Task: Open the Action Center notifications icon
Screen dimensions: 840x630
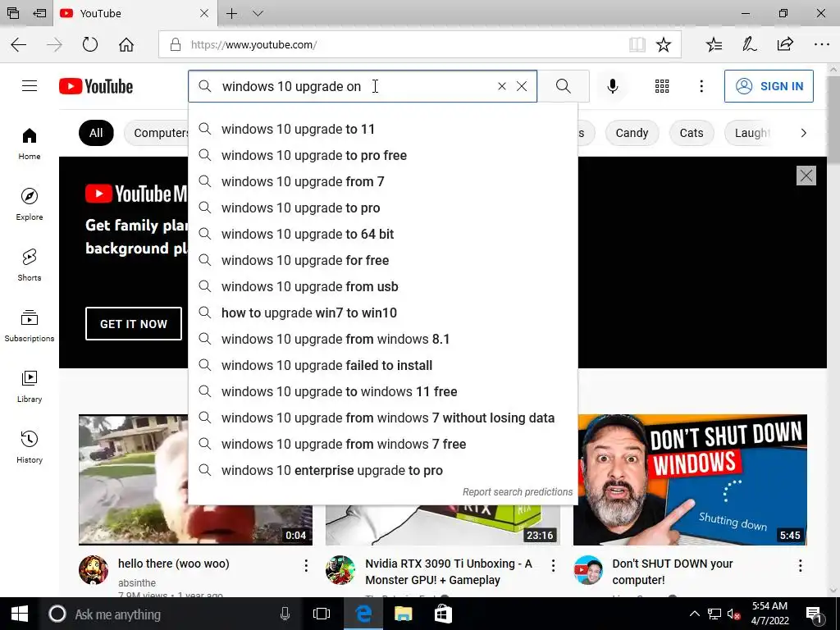Action: pos(814,614)
